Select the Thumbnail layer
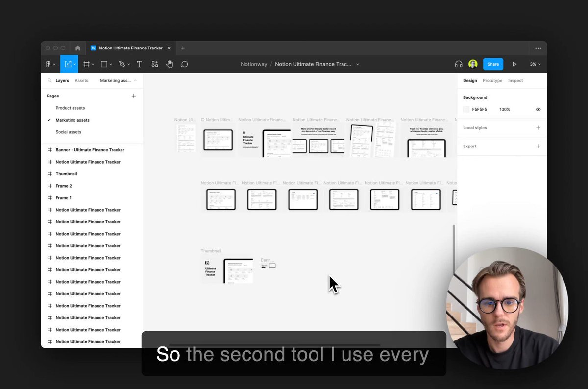The height and width of the screenshot is (389, 588). [x=66, y=174]
